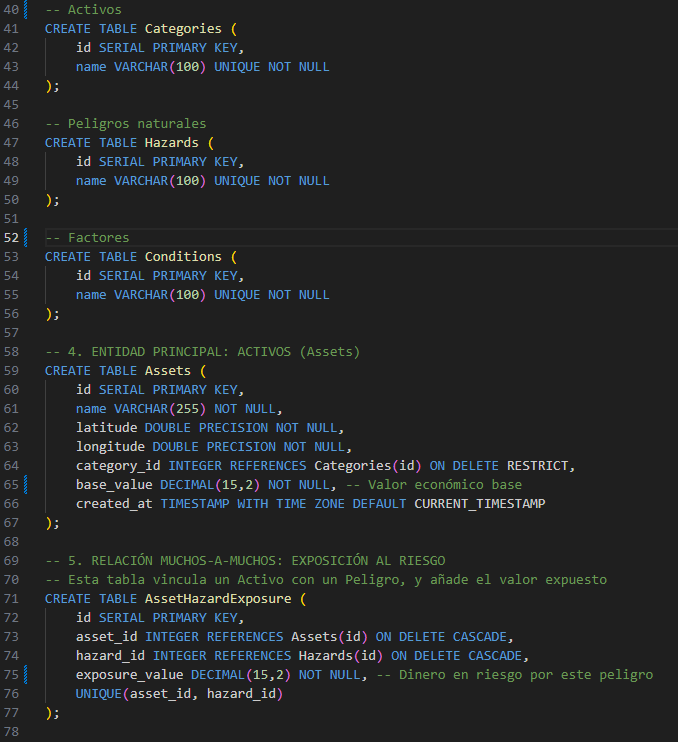Click table name 'Hazards' on line 47

172,143
